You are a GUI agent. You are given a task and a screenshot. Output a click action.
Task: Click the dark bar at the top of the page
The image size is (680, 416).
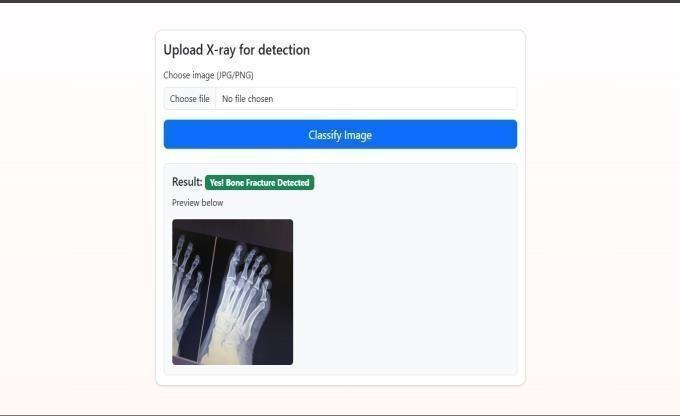pos(340,1)
